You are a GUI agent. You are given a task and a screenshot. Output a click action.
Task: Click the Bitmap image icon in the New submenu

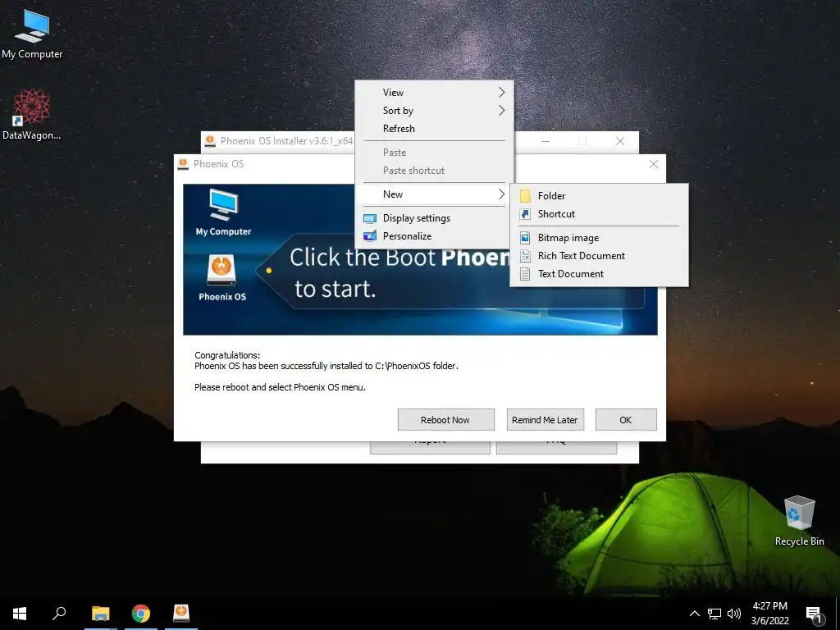pyautogui.click(x=525, y=238)
